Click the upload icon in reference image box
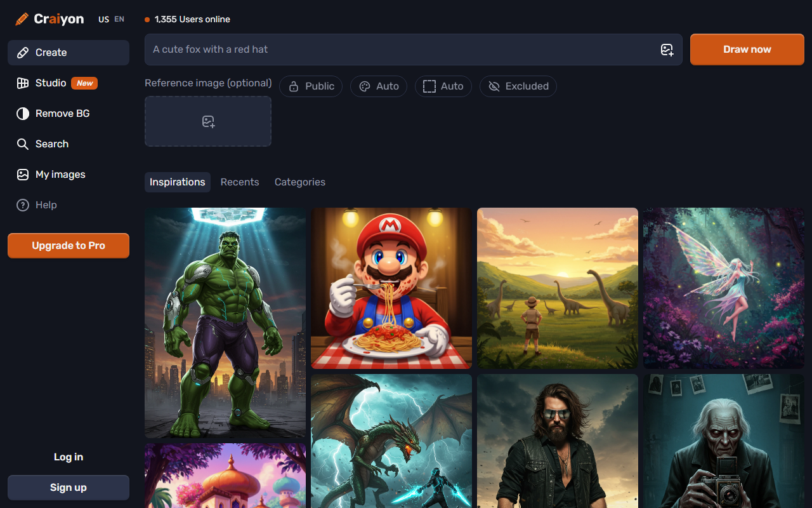This screenshot has height=508, width=812. 208,121
